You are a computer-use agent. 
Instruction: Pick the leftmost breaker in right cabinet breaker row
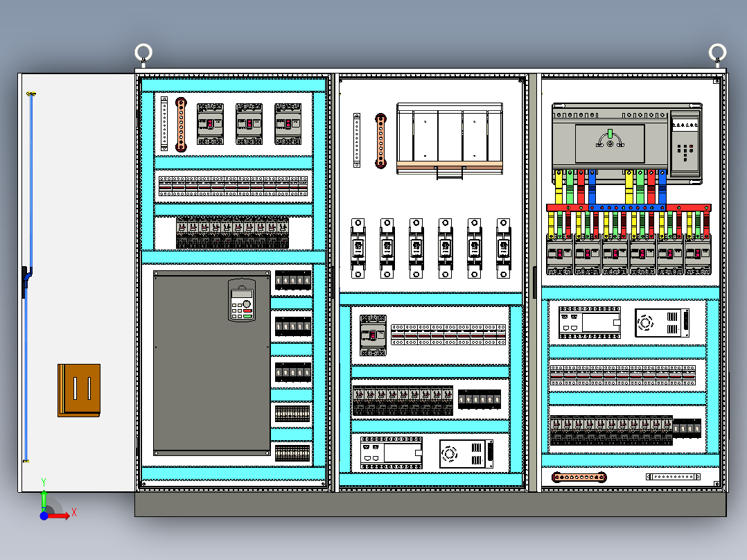point(560,256)
